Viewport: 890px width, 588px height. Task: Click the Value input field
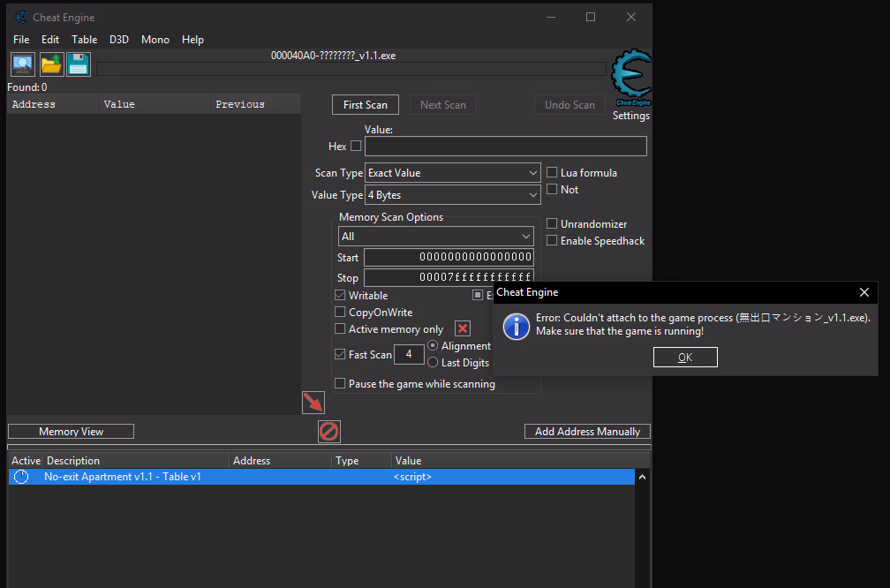coord(505,147)
